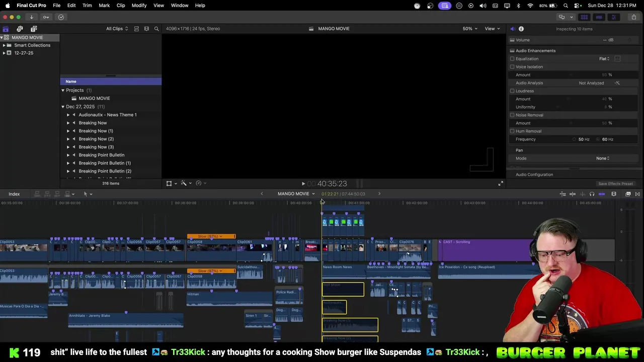
Task: Open the select tool arrow dropdown
Action: [x=88, y=194]
